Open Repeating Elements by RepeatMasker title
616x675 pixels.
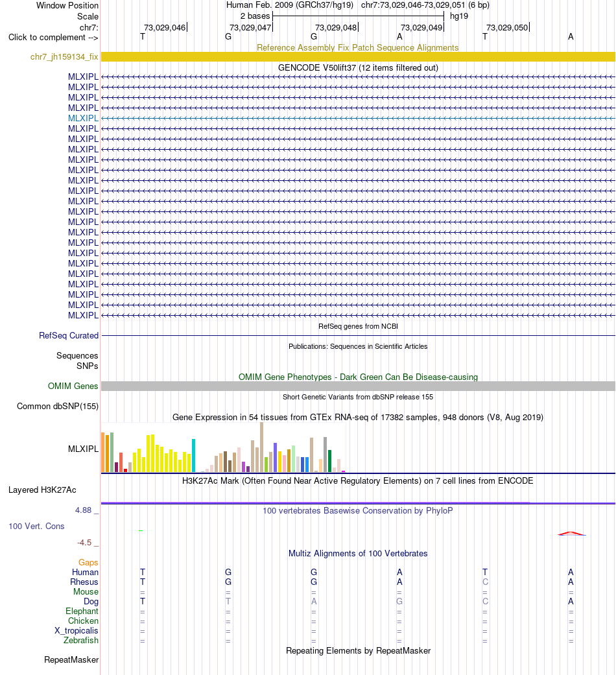click(x=358, y=651)
